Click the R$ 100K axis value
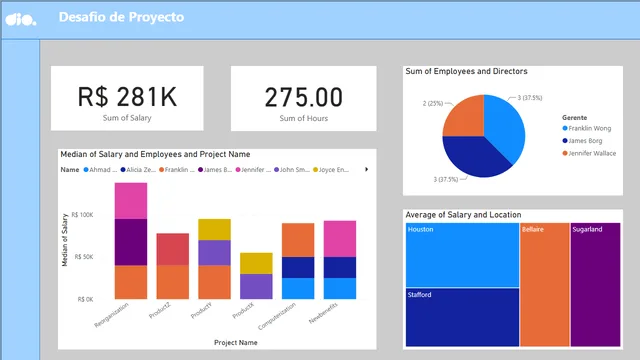The image size is (640, 360). pos(82,215)
